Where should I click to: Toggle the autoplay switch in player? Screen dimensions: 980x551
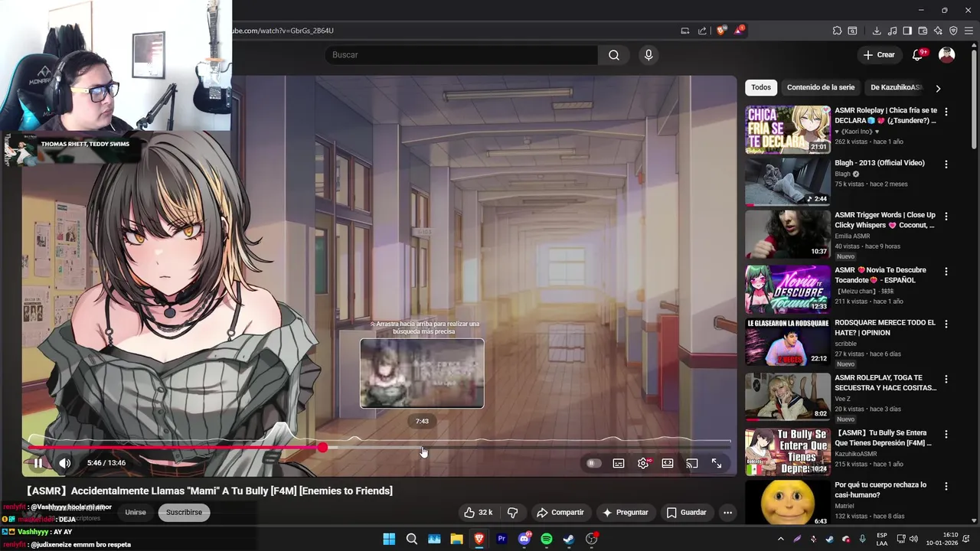point(593,463)
